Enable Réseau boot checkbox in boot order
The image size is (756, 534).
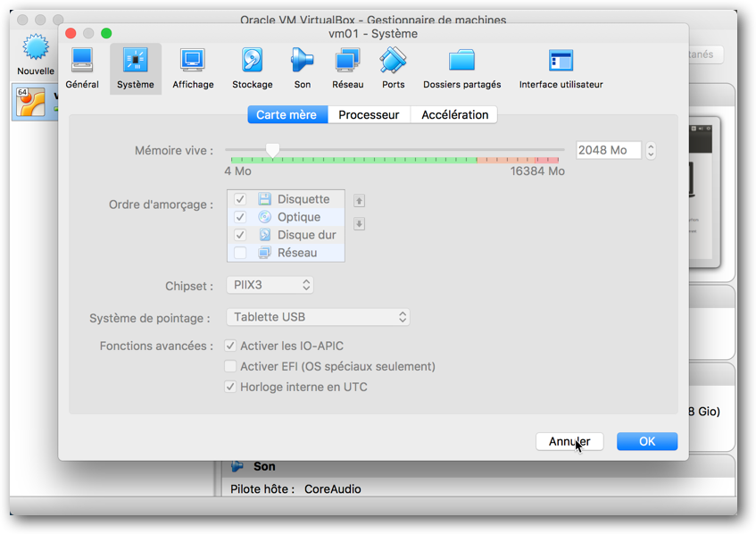[240, 253]
